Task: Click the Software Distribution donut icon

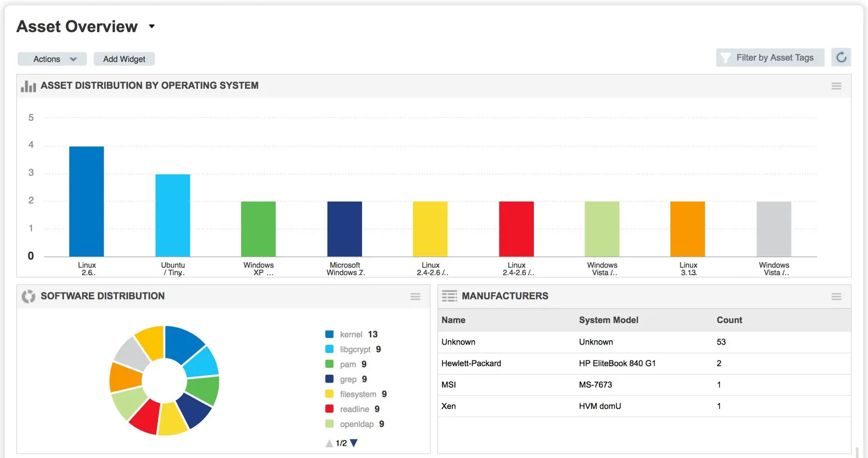Action: [x=28, y=296]
